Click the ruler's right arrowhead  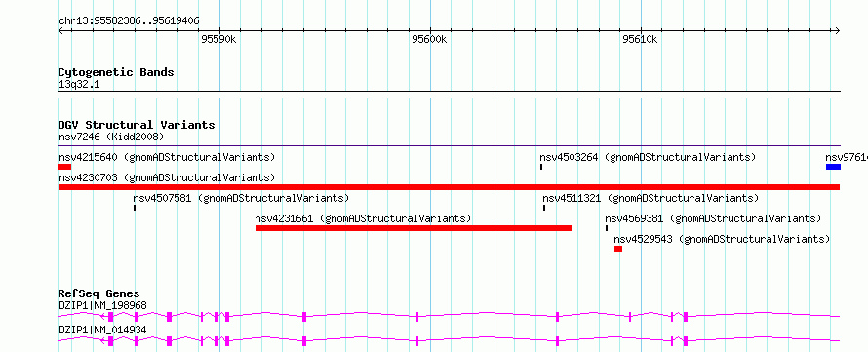click(x=838, y=30)
